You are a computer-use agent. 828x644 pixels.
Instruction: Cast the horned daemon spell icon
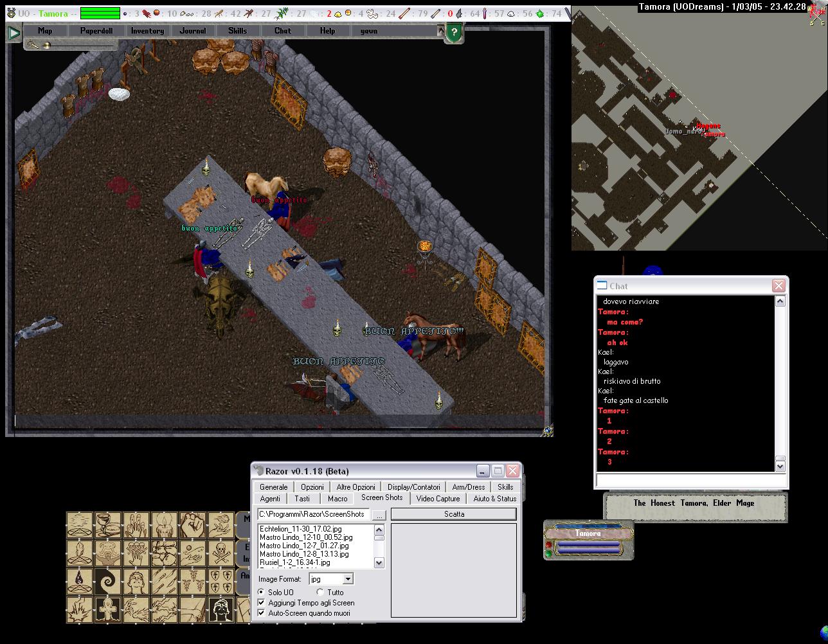coord(108,553)
